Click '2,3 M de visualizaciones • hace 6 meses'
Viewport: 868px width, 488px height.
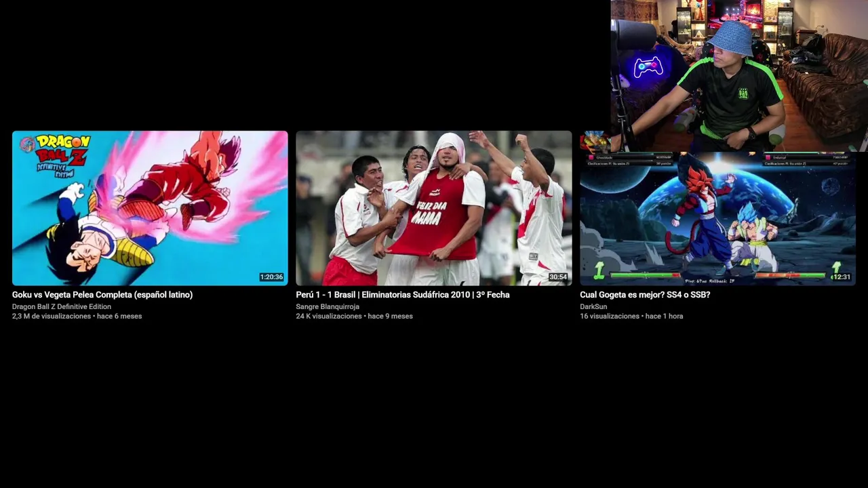coord(77,316)
